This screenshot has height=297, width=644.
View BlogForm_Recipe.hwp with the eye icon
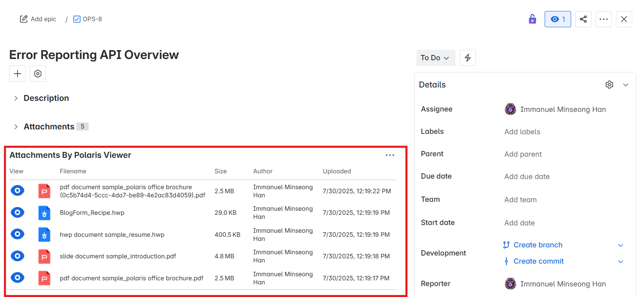tap(18, 212)
